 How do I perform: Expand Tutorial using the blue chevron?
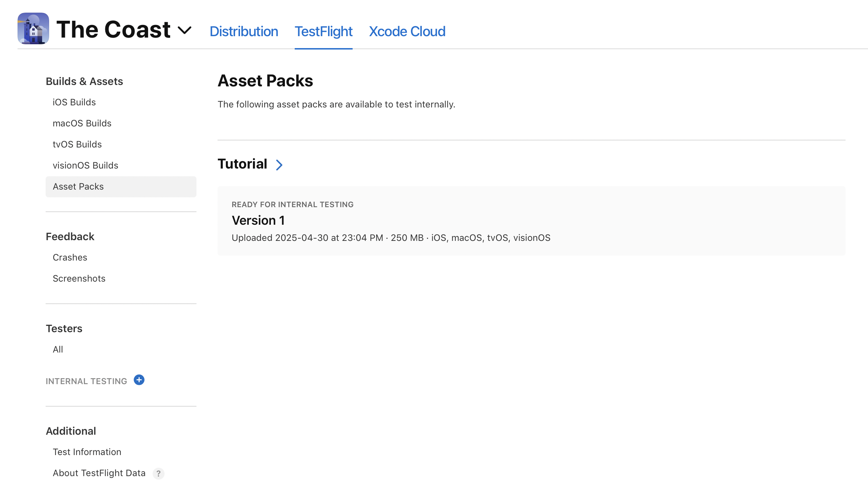pos(279,165)
